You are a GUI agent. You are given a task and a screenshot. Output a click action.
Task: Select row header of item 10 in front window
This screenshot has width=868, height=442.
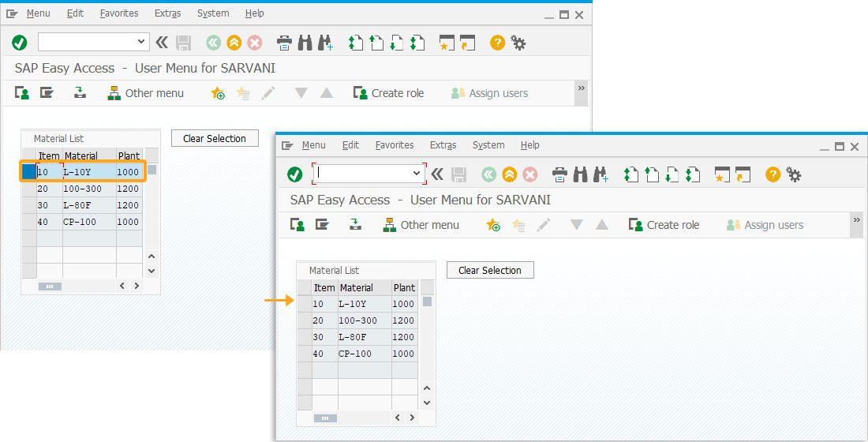[305, 304]
